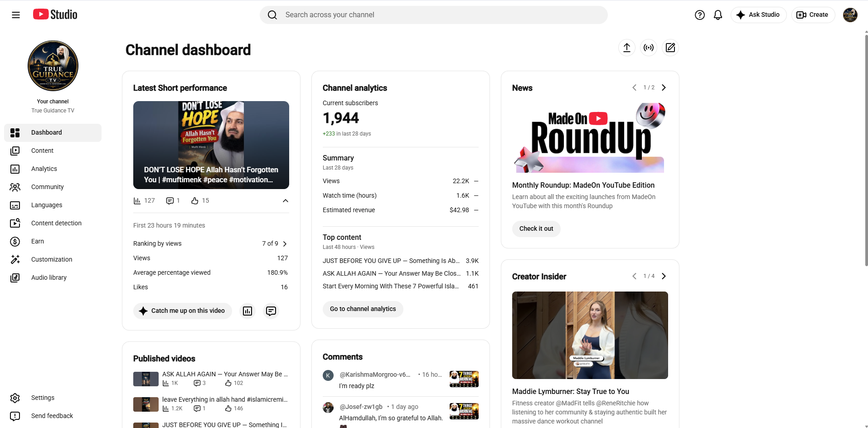Click Go to channel analytics
Image resolution: width=868 pixels, height=428 pixels.
point(363,309)
